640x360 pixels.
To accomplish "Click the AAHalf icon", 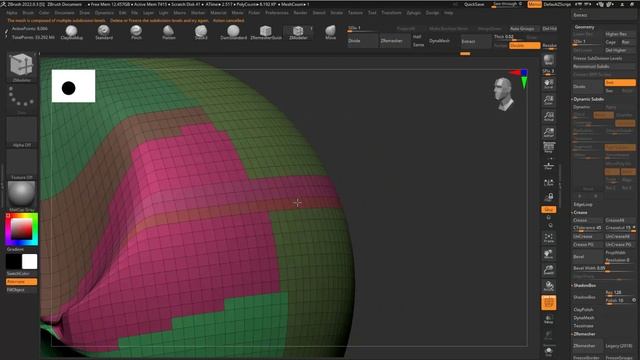I will point(549,132).
